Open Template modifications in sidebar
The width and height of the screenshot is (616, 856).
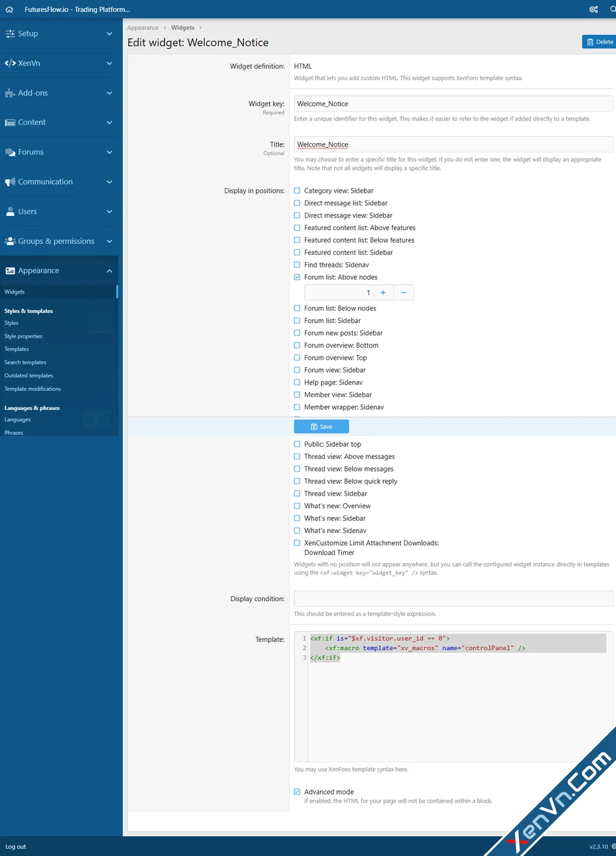coord(33,389)
